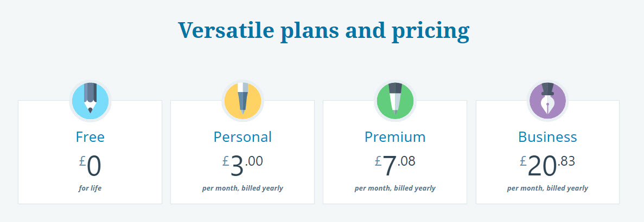644x222 pixels.
Task: Select the Business plan title
Action: (547, 137)
